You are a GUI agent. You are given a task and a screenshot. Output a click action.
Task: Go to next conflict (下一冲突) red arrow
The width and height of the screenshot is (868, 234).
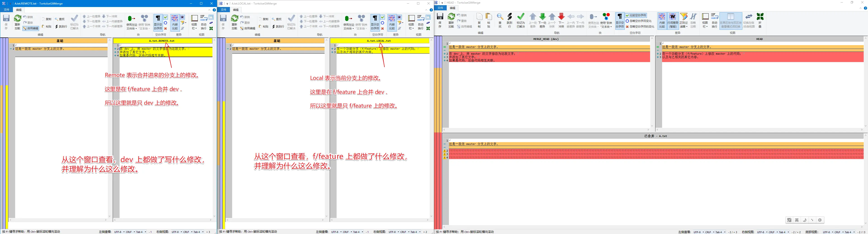(x=561, y=20)
